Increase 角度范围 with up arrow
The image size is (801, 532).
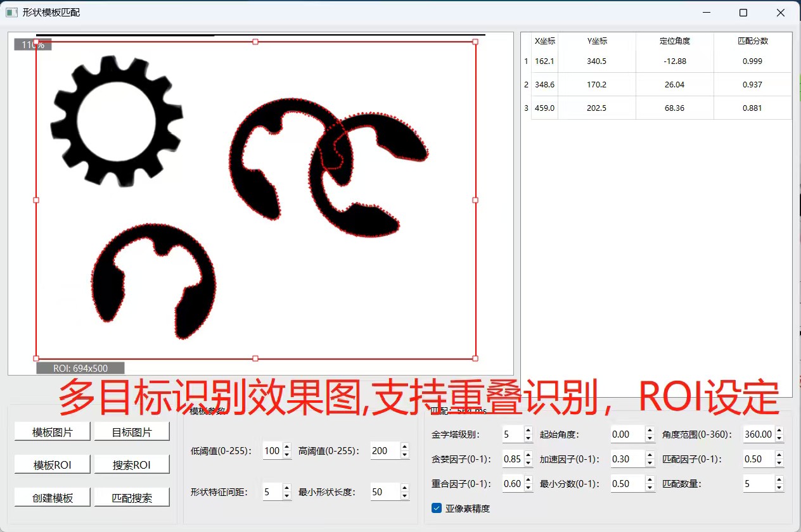click(x=779, y=430)
